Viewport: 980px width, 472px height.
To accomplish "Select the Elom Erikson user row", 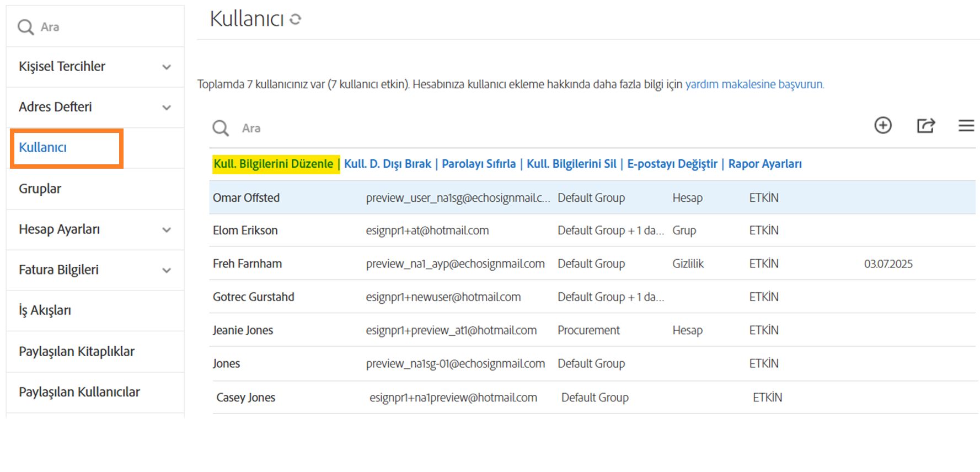I will click(x=245, y=230).
